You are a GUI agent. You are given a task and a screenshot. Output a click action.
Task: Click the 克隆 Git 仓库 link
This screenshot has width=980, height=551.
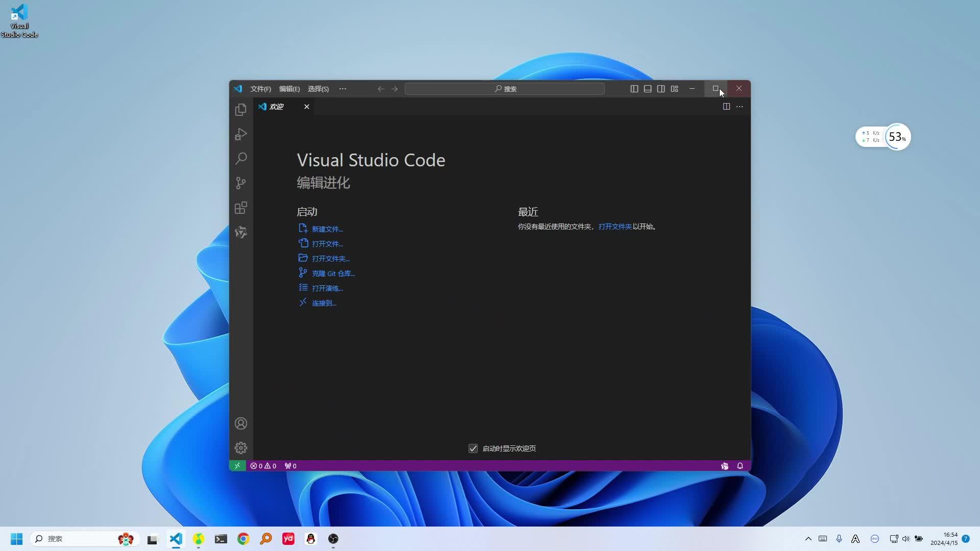pyautogui.click(x=332, y=273)
